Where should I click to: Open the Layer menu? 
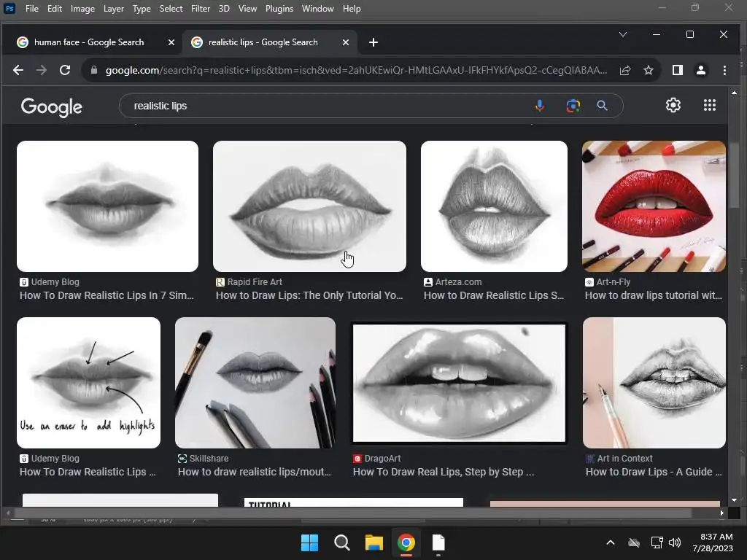[x=113, y=9]
